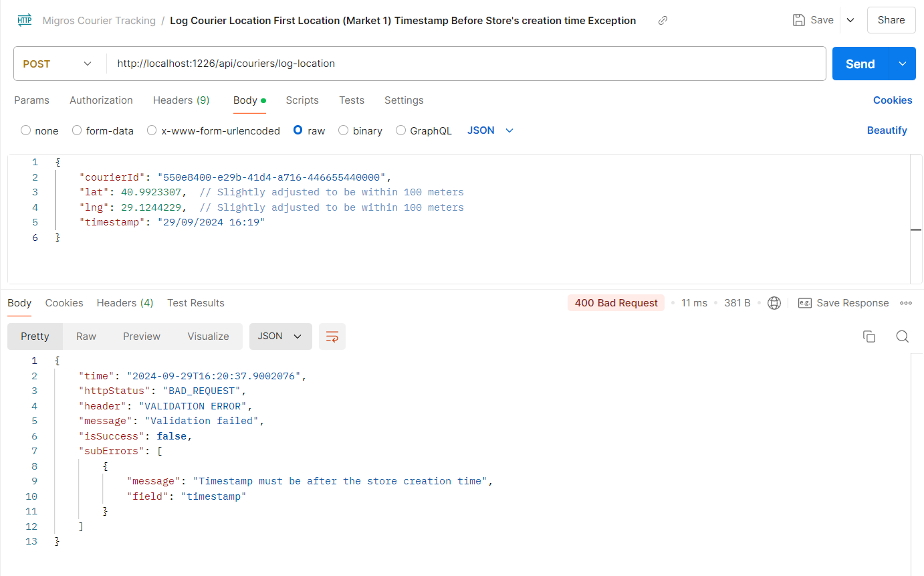Toggle the response line wrap icon
Image resolution: width=924 pixels, height=576 pixels.
[x=332, y=337]
